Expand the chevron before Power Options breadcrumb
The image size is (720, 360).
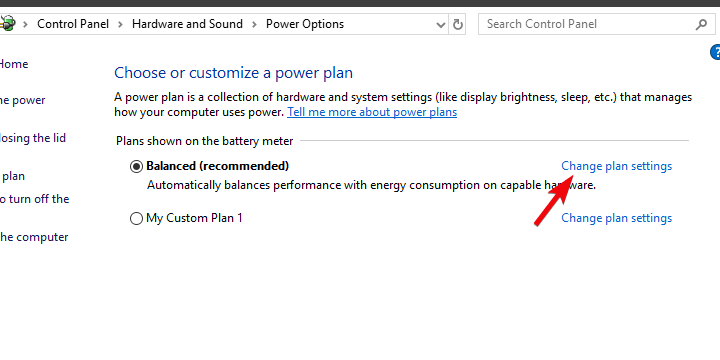coord(254,24)
